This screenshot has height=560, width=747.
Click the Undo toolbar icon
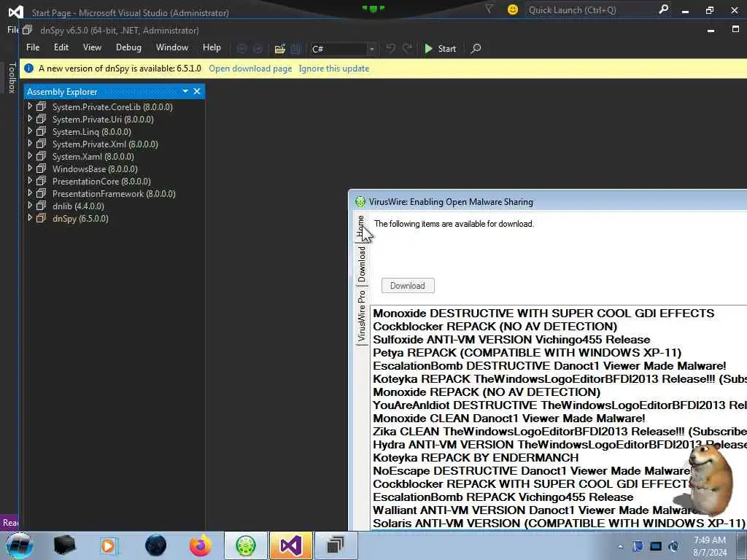[x=391, y=48]
